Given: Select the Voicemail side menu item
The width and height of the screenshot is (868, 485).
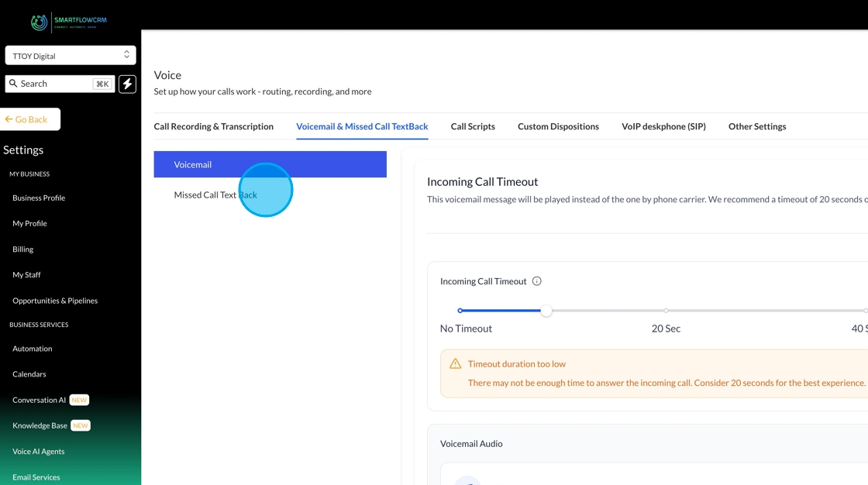Looking at the screenshot, I should 270,164.
